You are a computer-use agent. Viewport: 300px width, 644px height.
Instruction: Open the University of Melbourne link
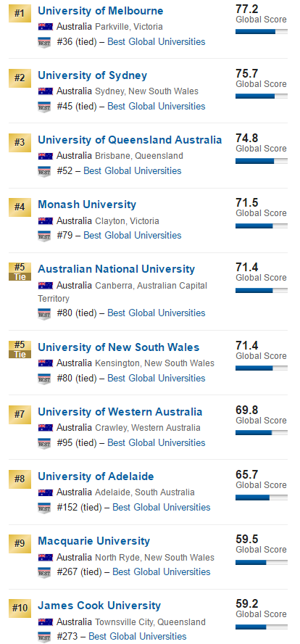[x=101, y=11]
